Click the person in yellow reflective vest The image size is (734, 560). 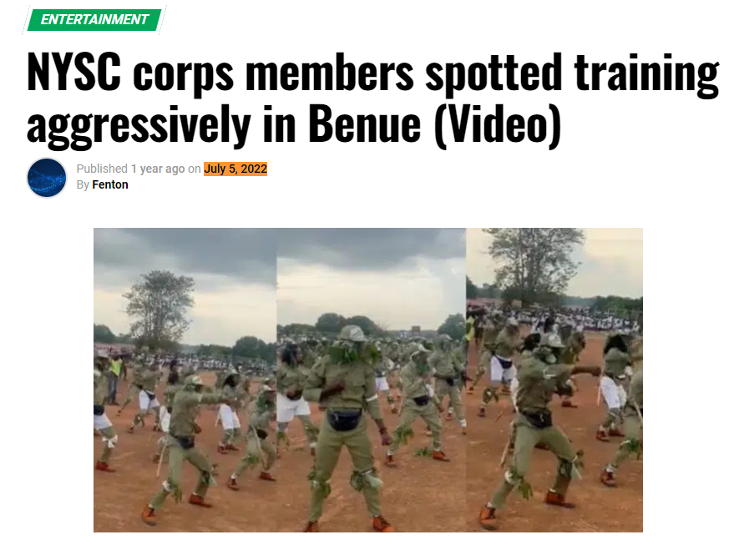[114, 378]
